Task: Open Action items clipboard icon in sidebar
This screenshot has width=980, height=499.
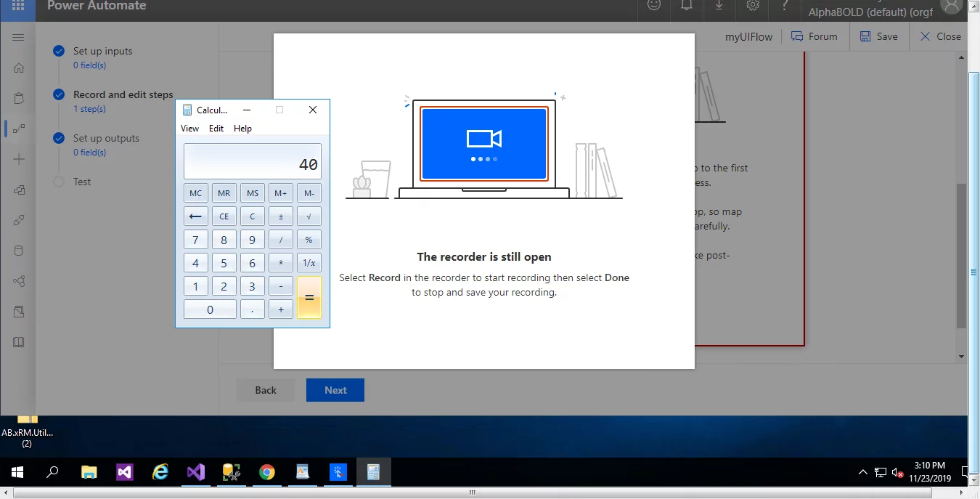Action: tap(19, 98)
